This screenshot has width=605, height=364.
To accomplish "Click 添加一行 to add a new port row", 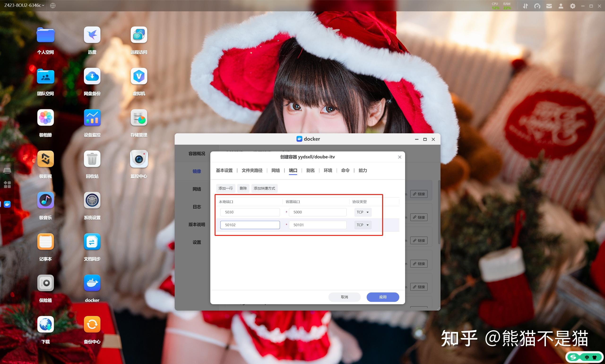I will point(225,188).
